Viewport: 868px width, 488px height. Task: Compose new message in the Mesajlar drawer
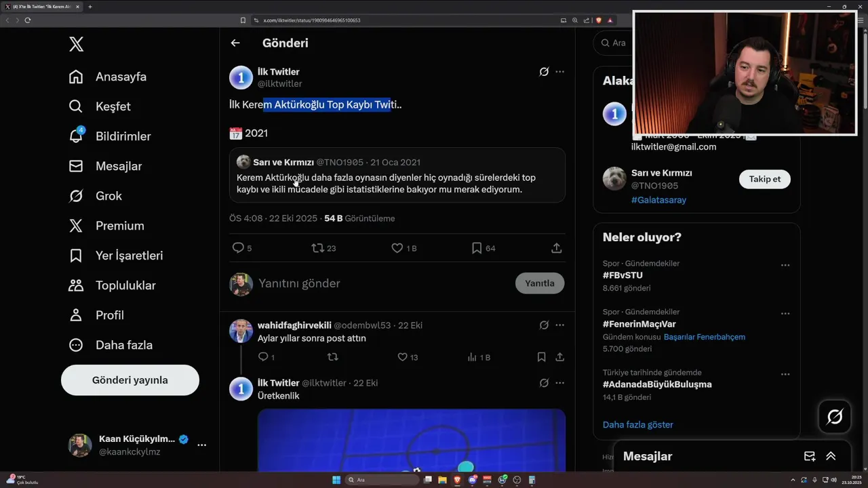(x=810, y=456)
